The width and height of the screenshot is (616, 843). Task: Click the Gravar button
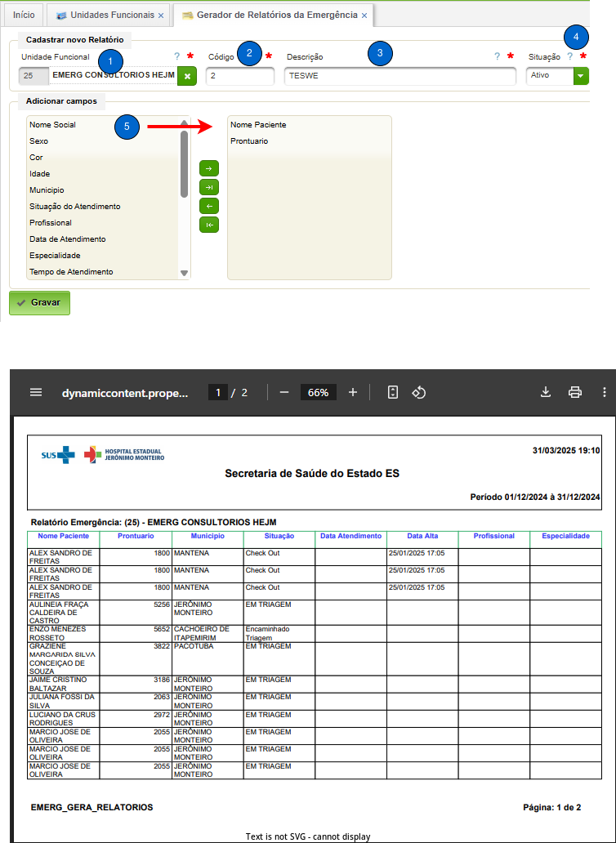coord(39,302)
